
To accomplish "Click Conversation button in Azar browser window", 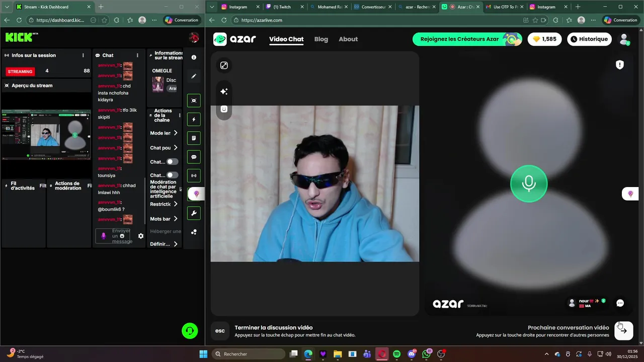I will tap(621, 20).
